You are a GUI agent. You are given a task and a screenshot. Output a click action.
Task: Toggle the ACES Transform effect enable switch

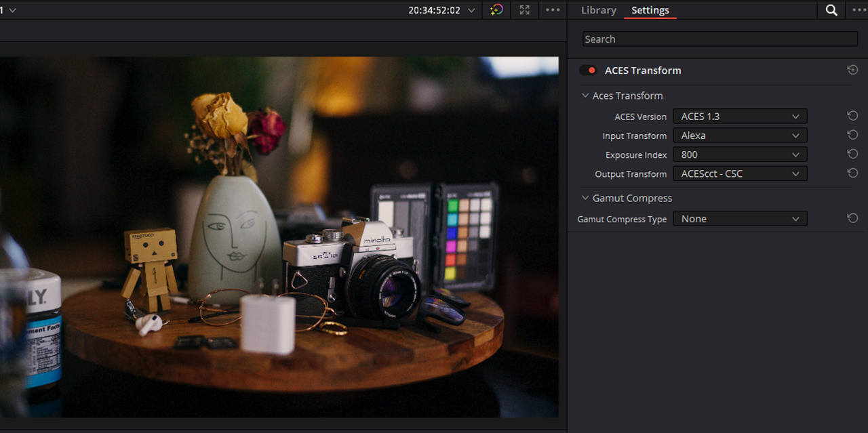[588, 70]
